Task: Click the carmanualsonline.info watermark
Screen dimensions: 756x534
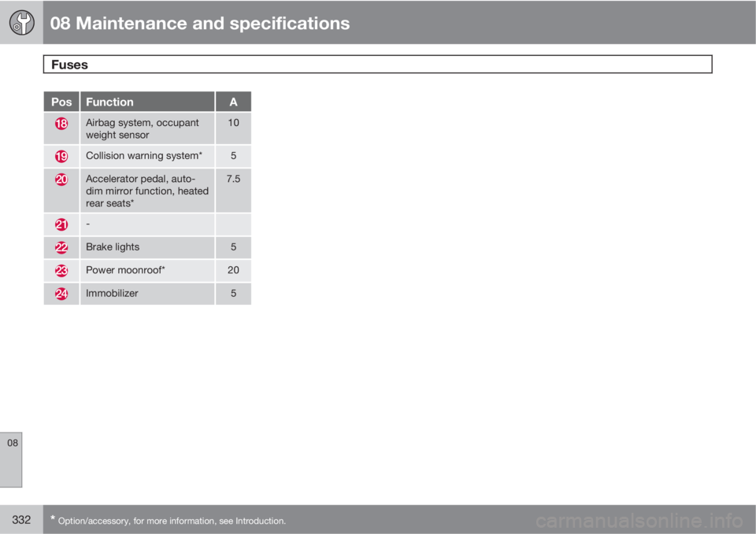Action: click(x=639, y=521)
